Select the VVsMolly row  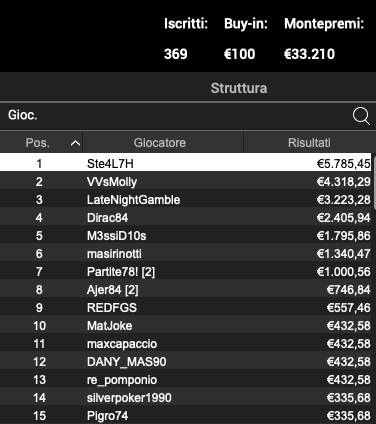[x=185, y=182]
